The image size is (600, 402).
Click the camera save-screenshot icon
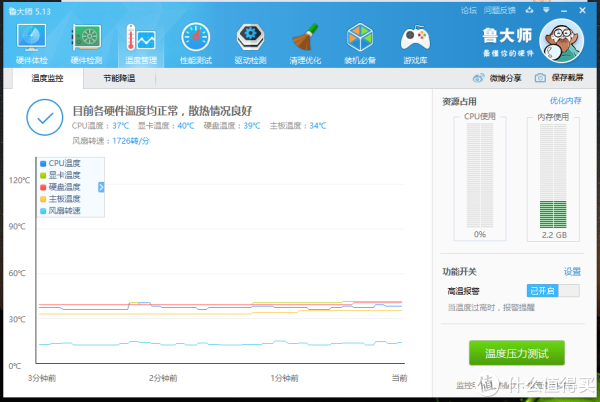[x=540, y=78]
